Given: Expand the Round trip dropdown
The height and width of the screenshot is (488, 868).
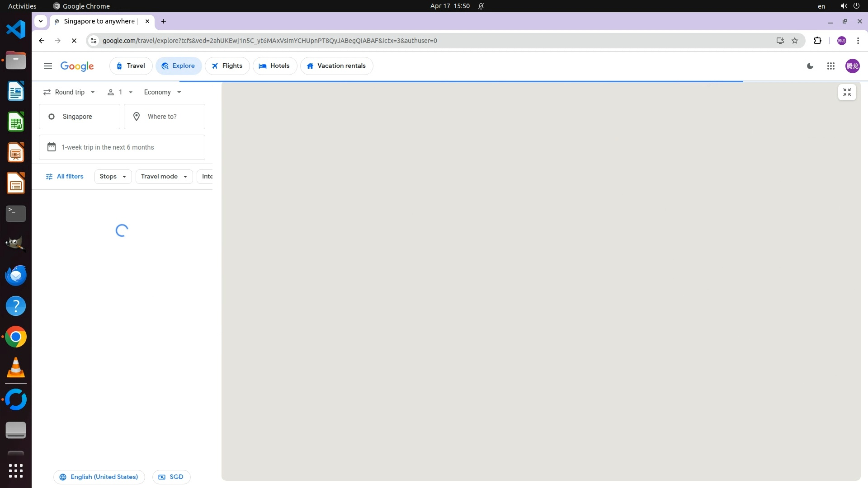Looking at the screenshot, I should [x=69, y=92].
